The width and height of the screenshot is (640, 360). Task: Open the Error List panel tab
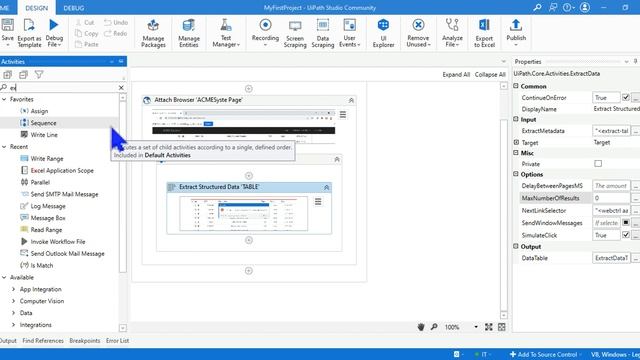117,340
